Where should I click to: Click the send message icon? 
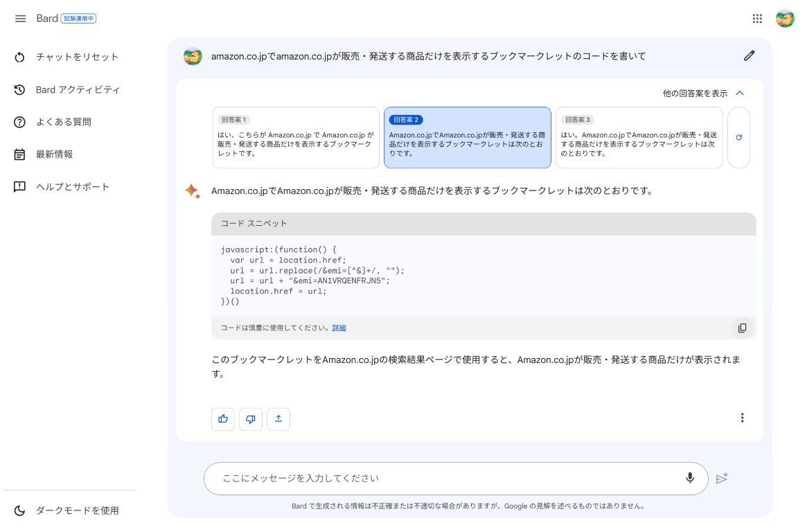722,479
